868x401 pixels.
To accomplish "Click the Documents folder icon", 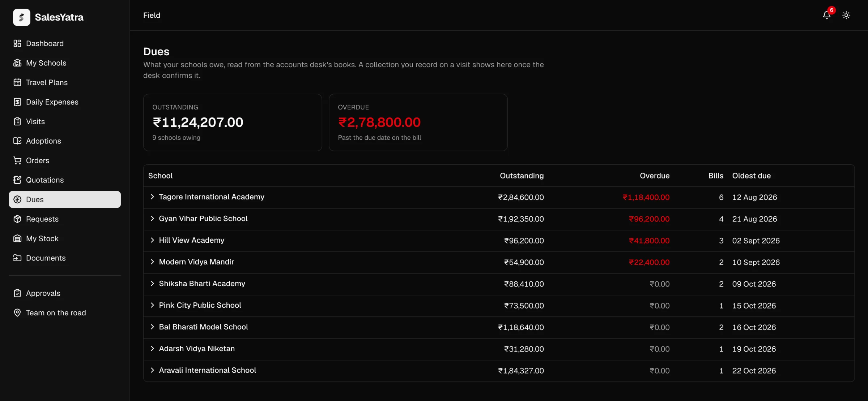I will pos(17,258).
